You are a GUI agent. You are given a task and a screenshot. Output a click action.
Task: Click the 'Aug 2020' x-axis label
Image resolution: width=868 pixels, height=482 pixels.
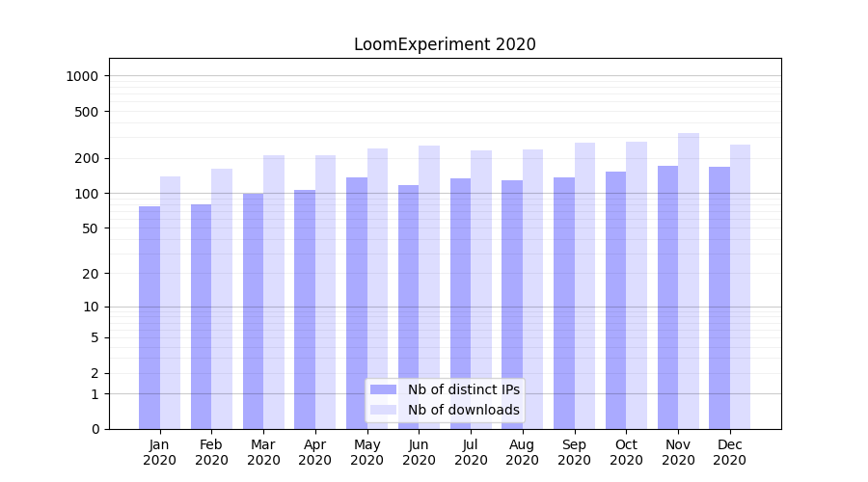tap(523, 452)
